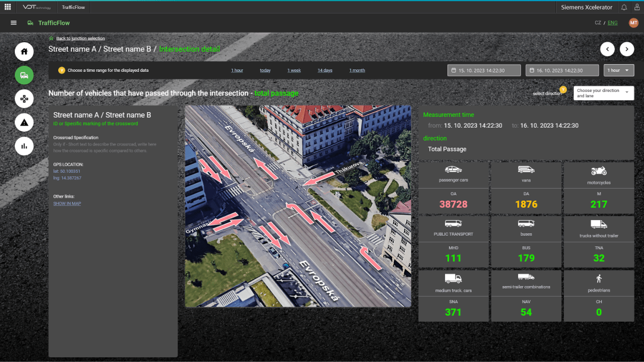Image resolution: width=644 pixels, height=362 pixels.
Task: Open the junction nodes sidebar icon
Action: coord(24,99)
